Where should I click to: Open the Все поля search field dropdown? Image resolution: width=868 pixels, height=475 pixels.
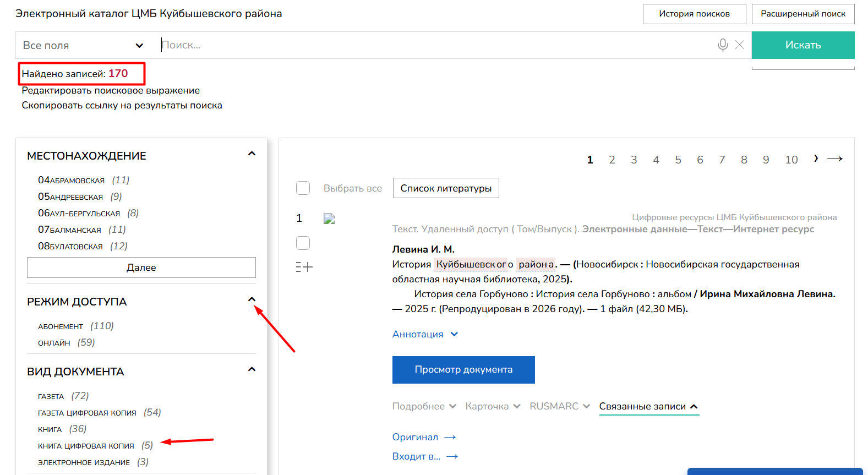point(83,45)
